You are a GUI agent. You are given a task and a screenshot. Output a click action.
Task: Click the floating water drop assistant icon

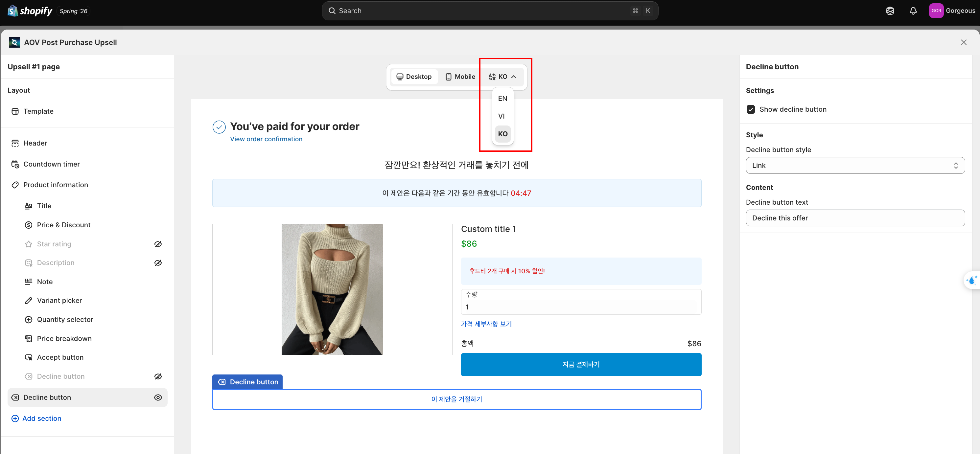pos(972,281)
